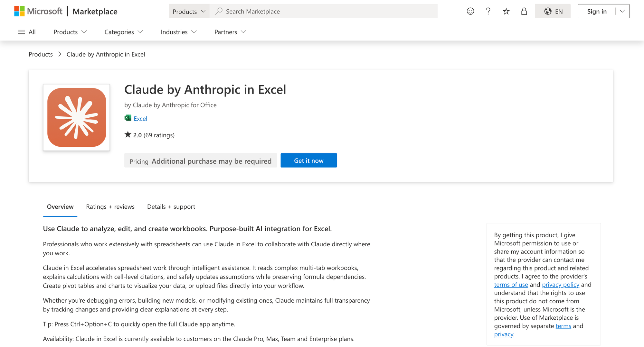Open the EN language selector
Image resolution: width=644 pixels, height=347 pixels.
553,11
